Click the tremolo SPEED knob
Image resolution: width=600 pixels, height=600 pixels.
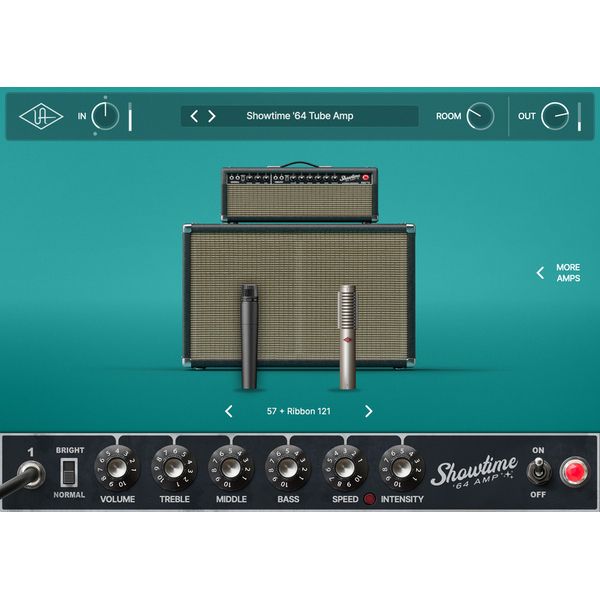pyautogui.click(x=345, y=468)
